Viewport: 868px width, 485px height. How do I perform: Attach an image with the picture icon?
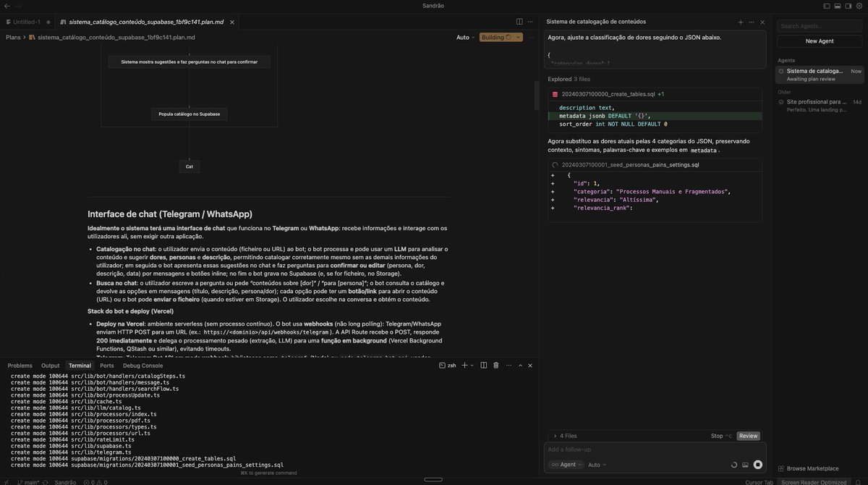746,465
